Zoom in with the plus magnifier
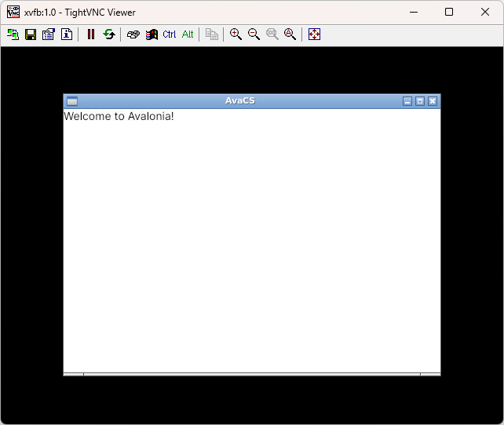 point(236,34)
